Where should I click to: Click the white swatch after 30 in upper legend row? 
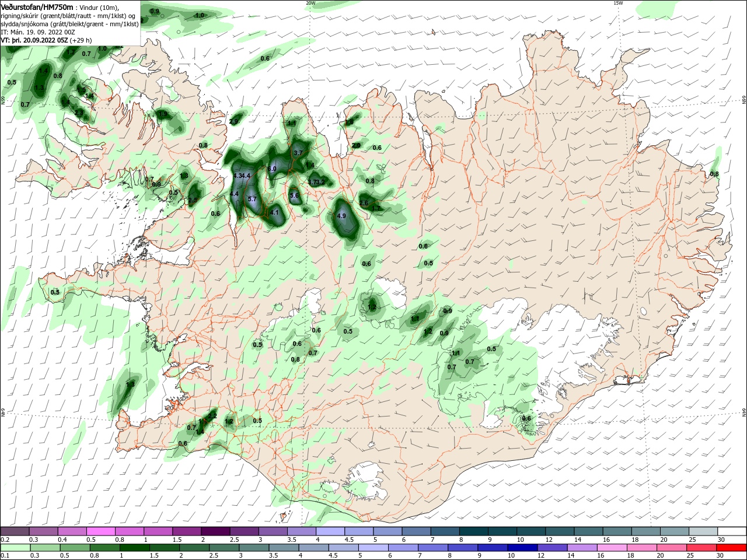tap(733, 531)
